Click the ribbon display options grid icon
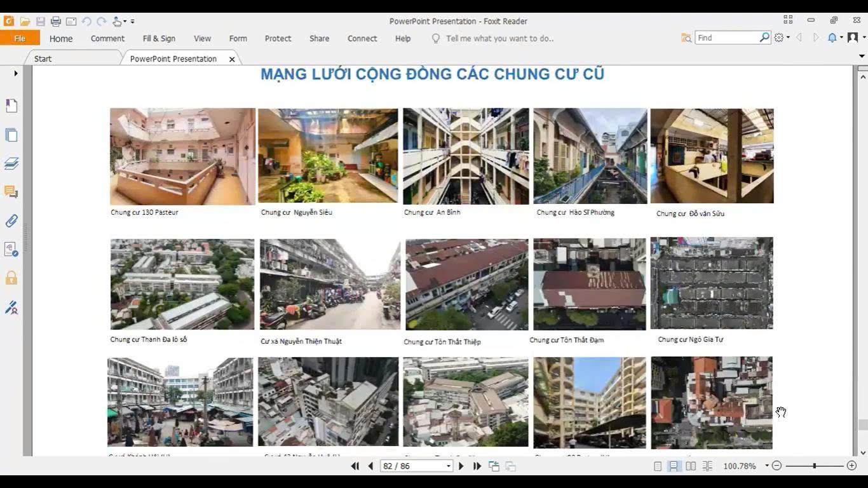 [x=788, y=20]
